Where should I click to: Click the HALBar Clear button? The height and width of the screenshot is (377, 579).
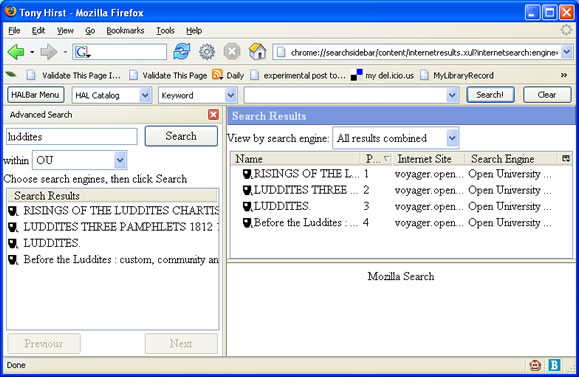(547, 95)
